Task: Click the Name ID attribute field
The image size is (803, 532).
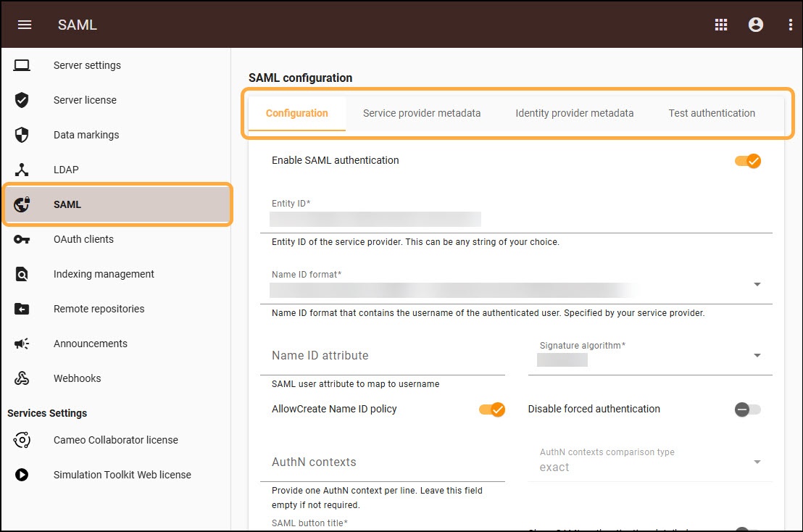Action: click(382, 356)
